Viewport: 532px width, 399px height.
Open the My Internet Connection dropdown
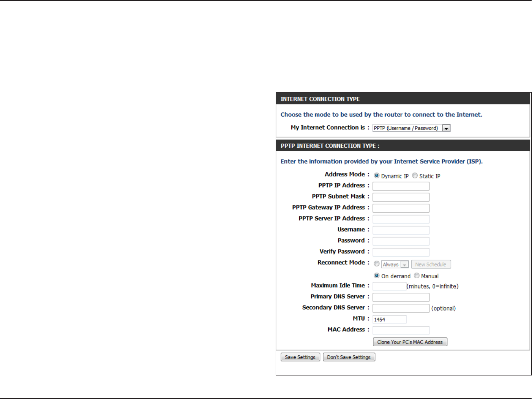pyautogui.click(x=411, y=128)
